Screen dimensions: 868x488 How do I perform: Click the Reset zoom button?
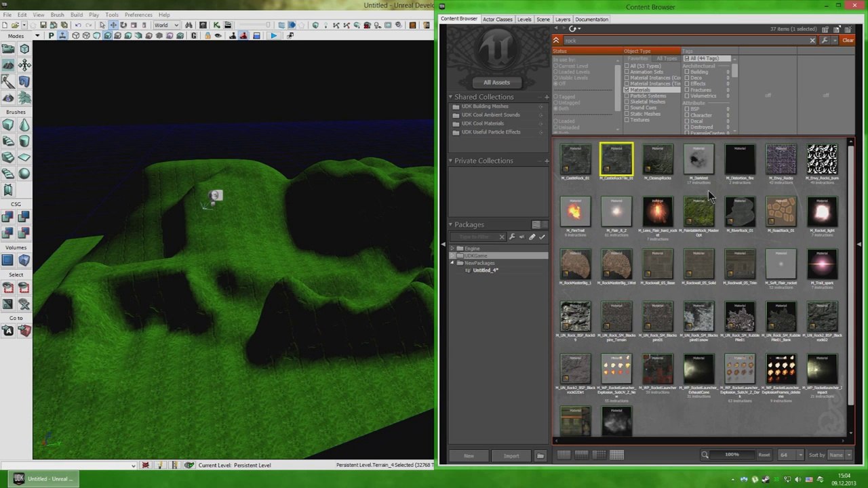click(764, 455)
